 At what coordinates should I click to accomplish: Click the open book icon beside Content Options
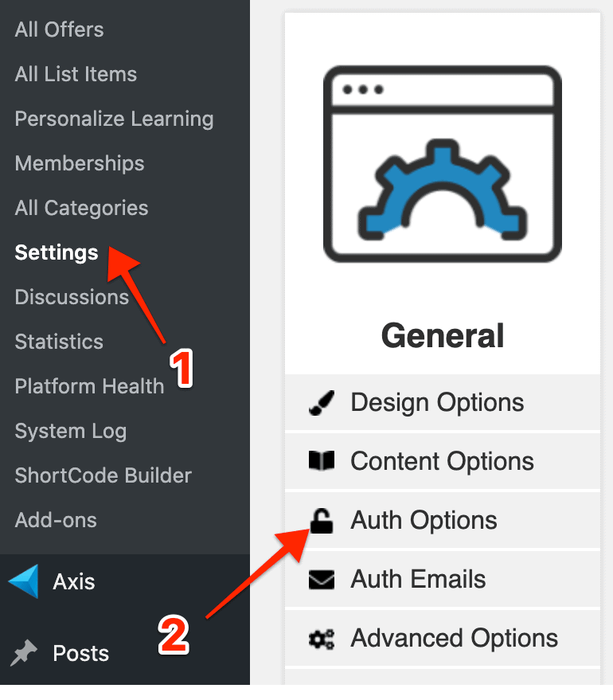click(321, 461)
